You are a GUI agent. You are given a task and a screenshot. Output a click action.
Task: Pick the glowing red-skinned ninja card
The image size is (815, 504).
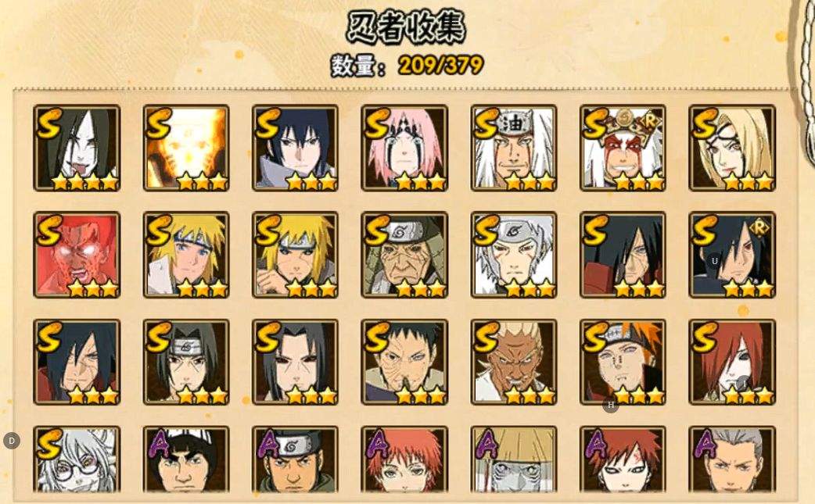coord(77,255)
